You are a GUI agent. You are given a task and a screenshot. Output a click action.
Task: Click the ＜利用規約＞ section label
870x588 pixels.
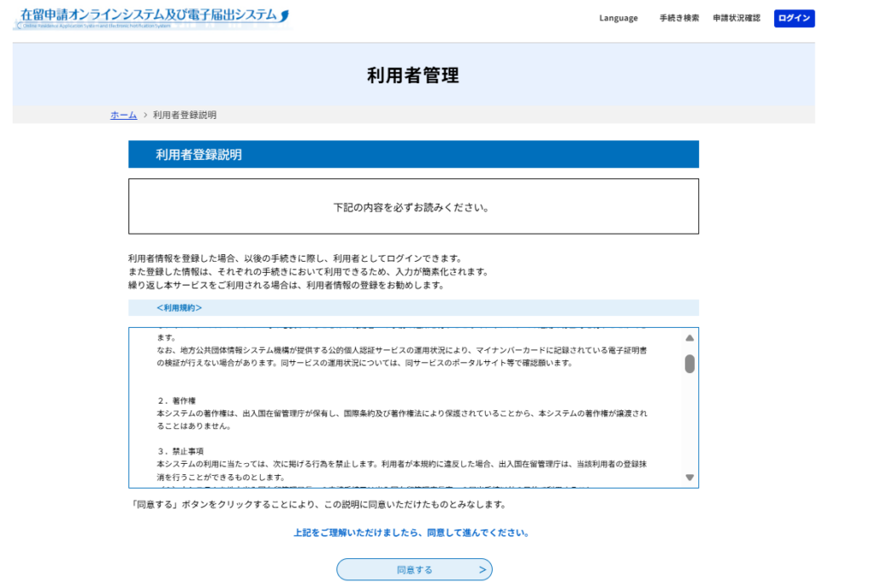click(x=179, y=308)
